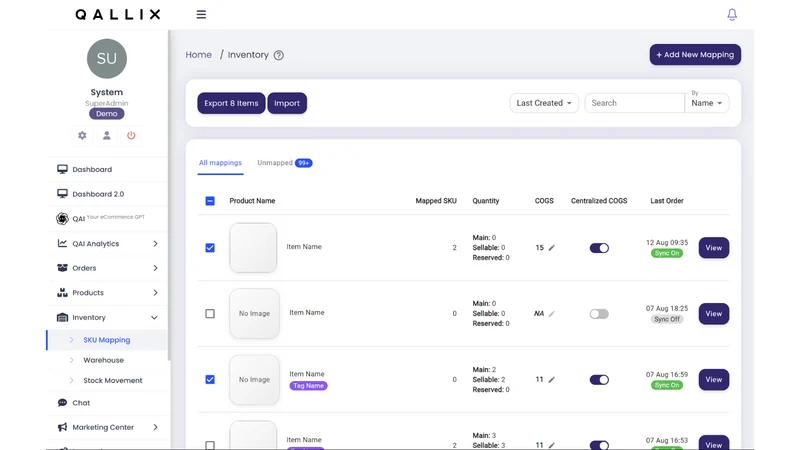
Task: Click the Products boxes icon
Action: coord(62,292)
